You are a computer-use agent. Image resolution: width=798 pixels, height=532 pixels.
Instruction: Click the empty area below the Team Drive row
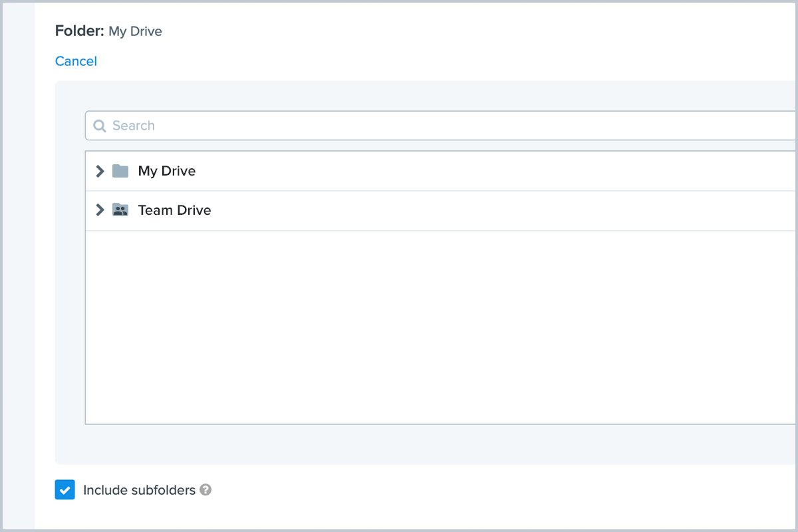tap(439, 326)
